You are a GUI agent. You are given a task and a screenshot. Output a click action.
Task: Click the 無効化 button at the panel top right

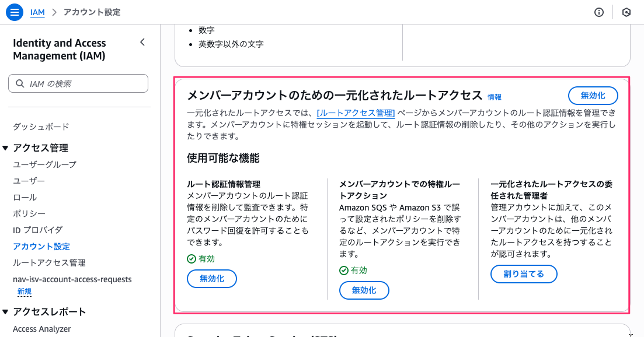coord(593,95)
